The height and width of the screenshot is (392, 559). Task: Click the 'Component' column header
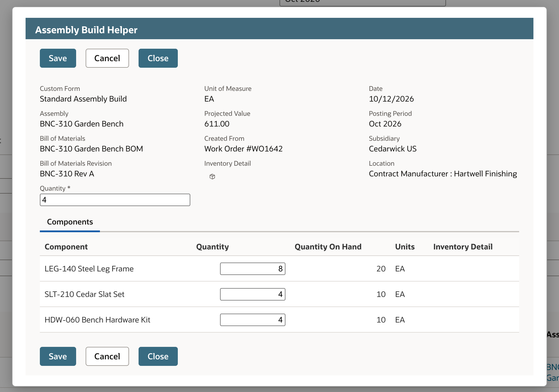[x=66, y=247]
